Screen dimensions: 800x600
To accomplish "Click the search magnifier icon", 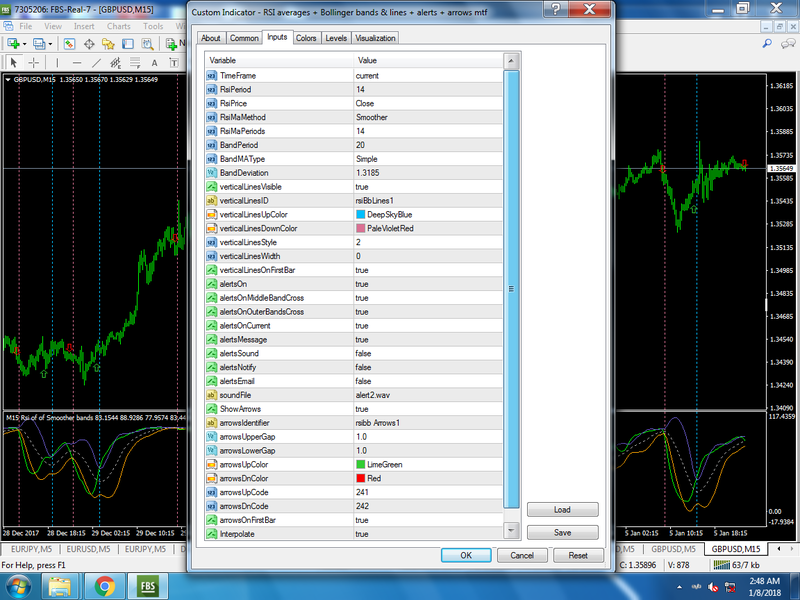I will (x=767, y=44).
